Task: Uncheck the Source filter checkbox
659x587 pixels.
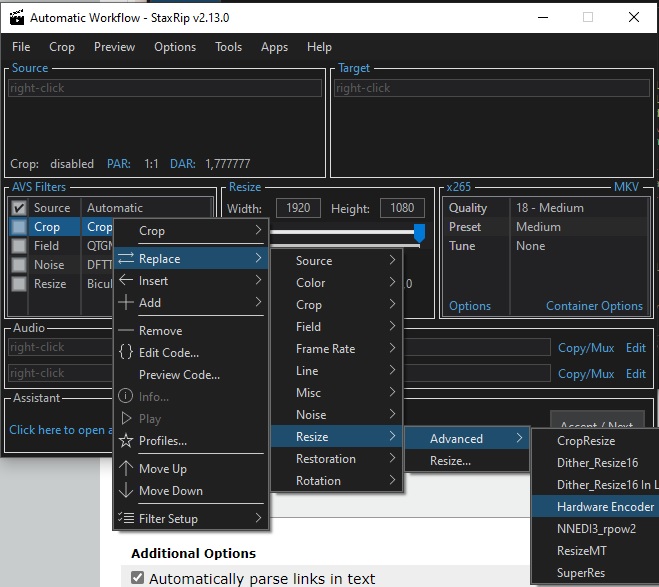Action: click(x=19, y=208)
